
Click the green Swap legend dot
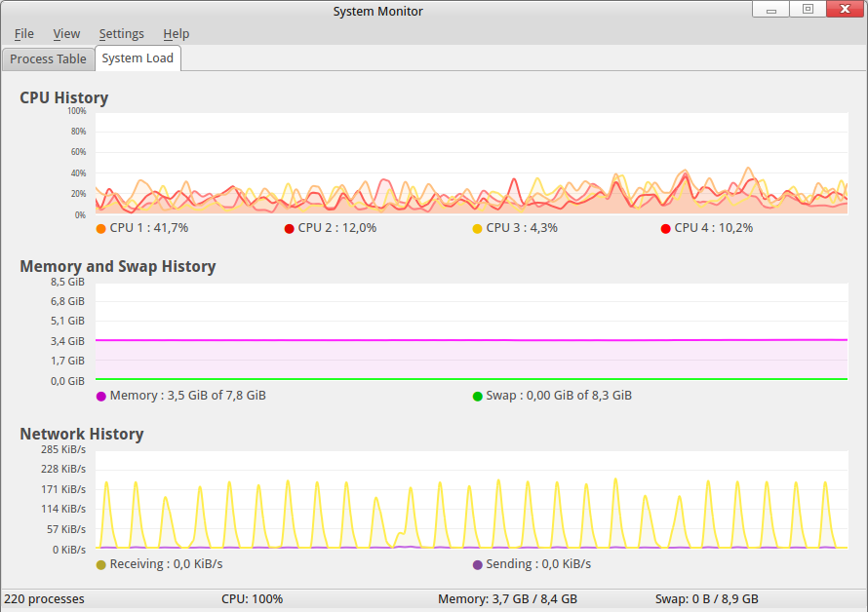pyautogui.click(x=478, y=397)
